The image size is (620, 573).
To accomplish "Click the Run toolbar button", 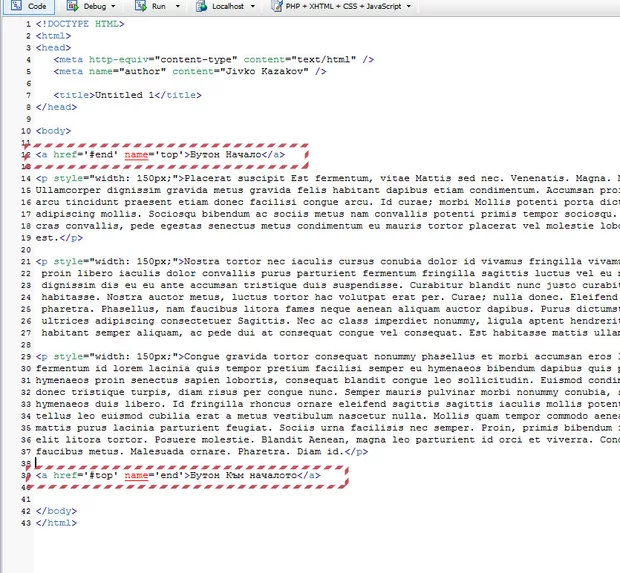I will click(151, 6).
